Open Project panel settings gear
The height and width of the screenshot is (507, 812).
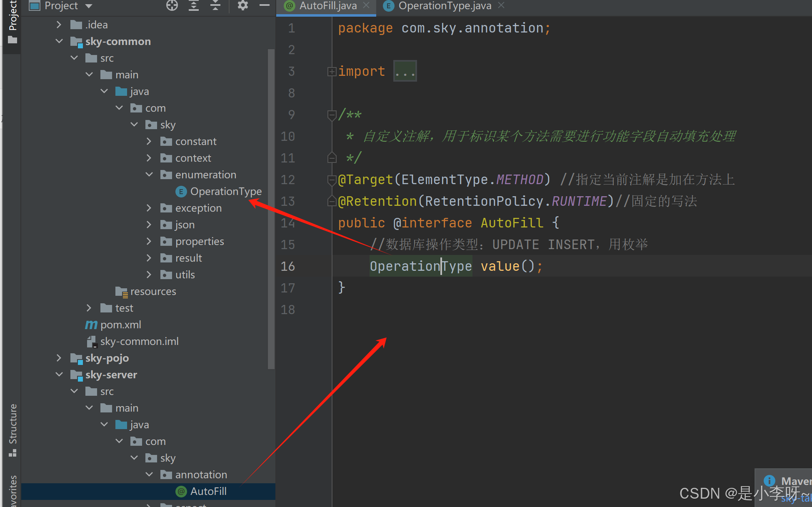click(242, 5)
